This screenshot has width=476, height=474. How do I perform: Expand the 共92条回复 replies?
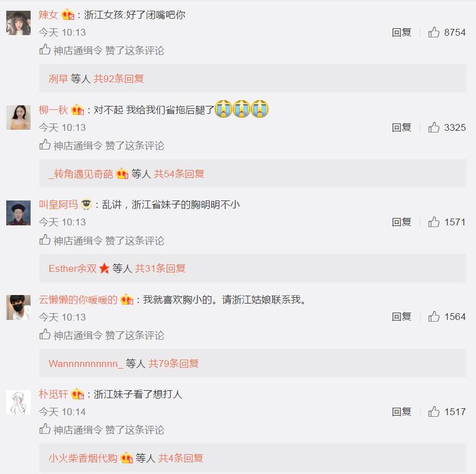pos(118,79)
